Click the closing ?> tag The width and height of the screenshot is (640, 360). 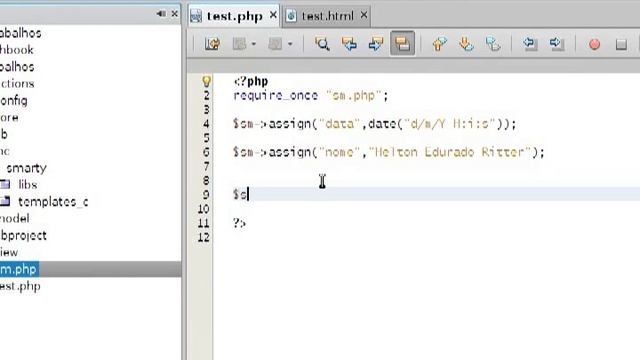click(240, 223)
